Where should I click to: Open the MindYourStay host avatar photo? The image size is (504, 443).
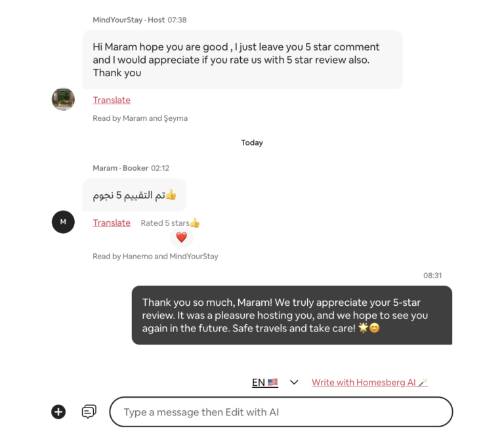(63, 99)
